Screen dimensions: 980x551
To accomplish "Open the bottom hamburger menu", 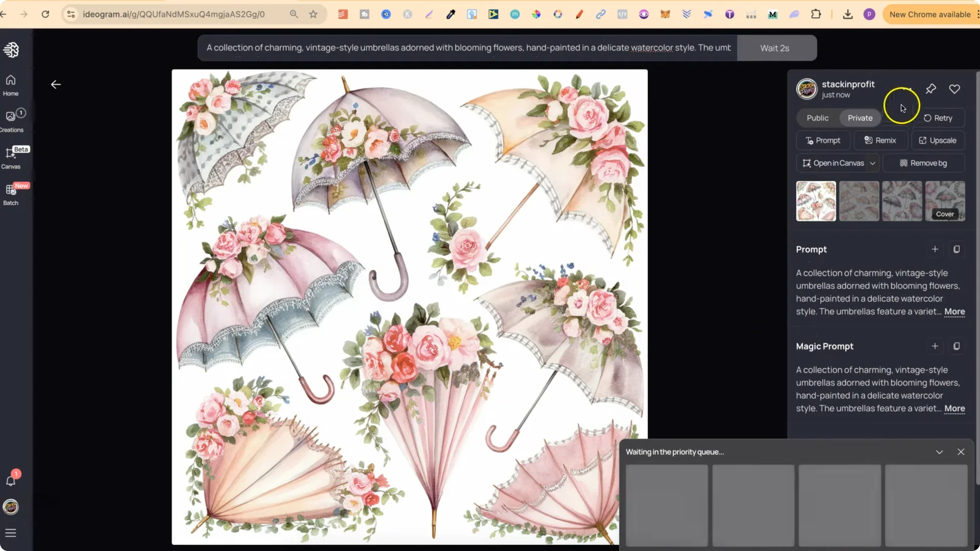I will pos(10,533).
